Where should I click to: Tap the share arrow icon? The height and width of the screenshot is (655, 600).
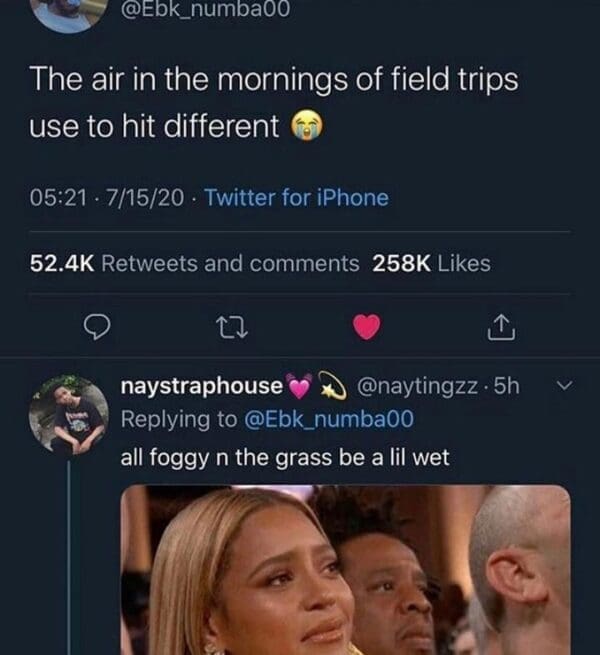click(502, 325)
